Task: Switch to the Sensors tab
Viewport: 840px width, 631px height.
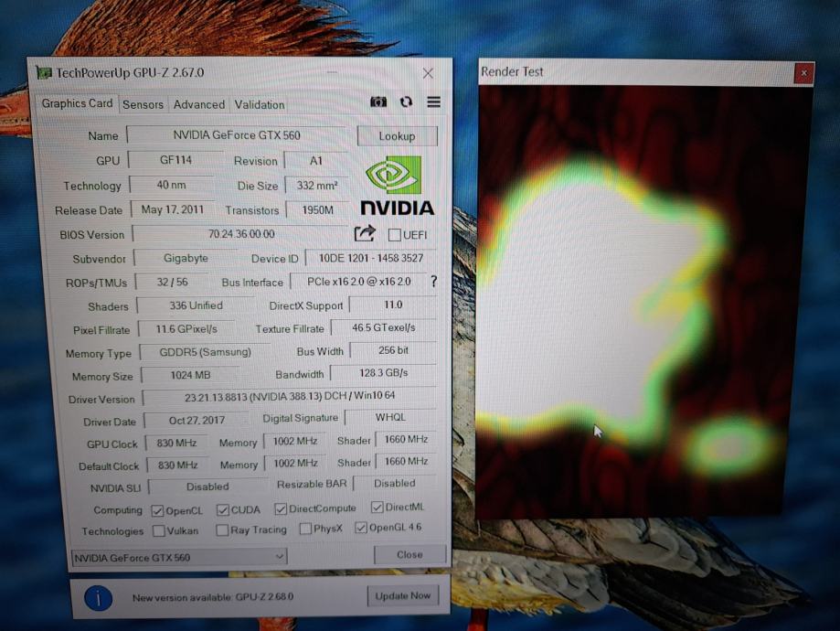Action: click(x=143, y=104)
